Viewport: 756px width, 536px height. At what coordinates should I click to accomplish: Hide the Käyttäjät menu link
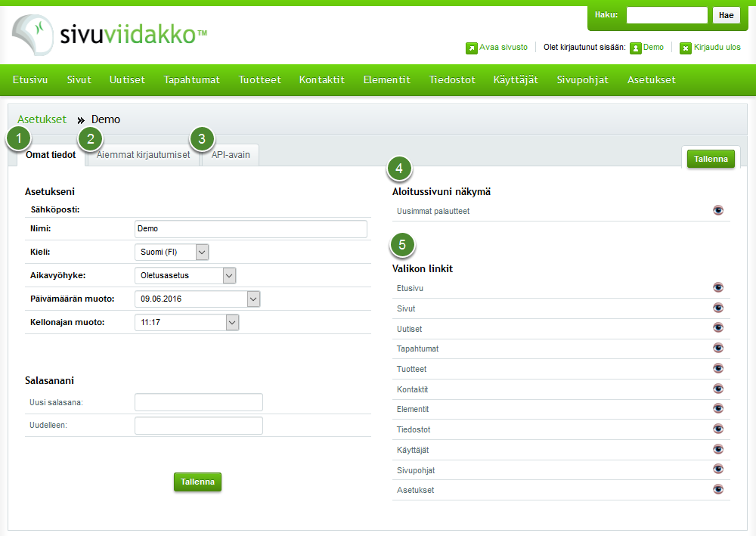(x=718, y=449)
